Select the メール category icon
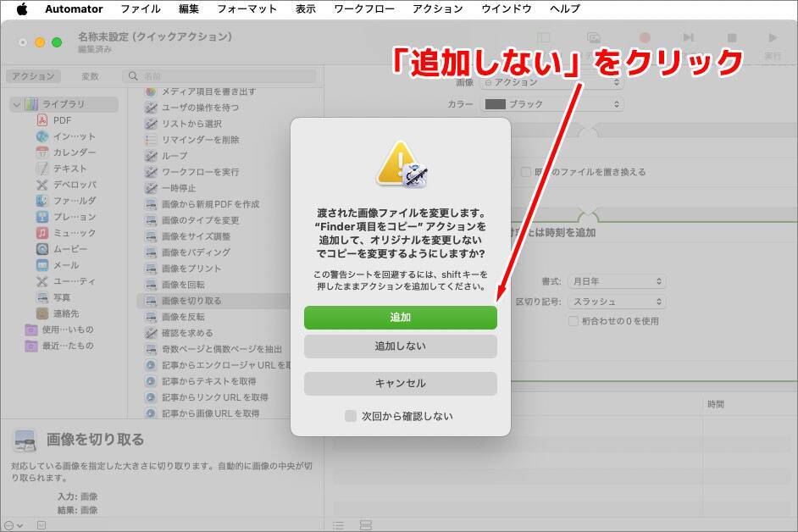This screenshot has width=798, height=532. click(x=42, y=265)
